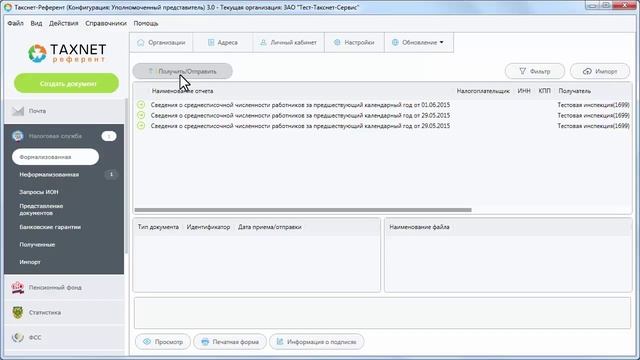Click the Тип документа column header

pos(158,227)
